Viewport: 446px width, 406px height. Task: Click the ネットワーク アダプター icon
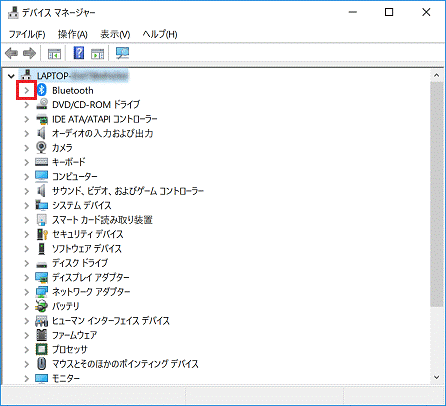pyautogui.click(x=42, y=292)
